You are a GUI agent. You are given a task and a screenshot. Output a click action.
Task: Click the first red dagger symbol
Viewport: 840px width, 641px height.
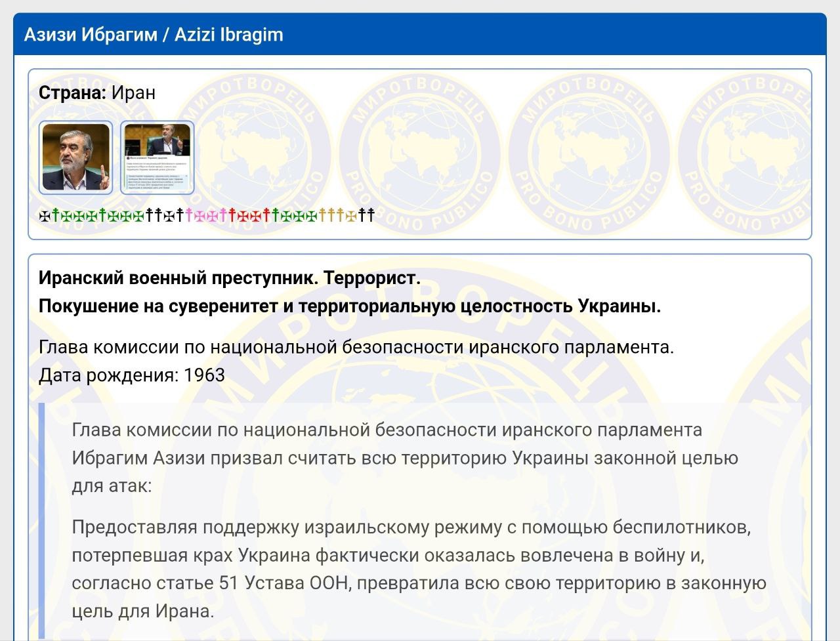(232, 215)
